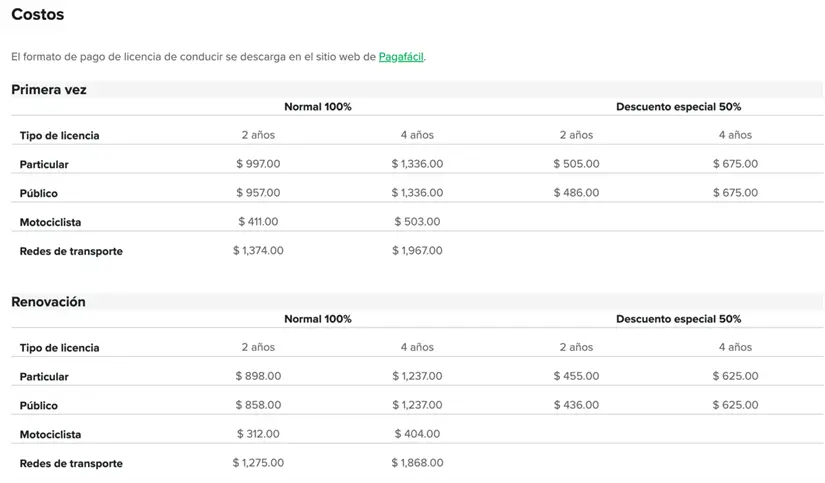This screenshot has height=483, width=825.
Task: Click the $ 898.00 renewal price
Action: pyautogui.click(x=258, y=377)
